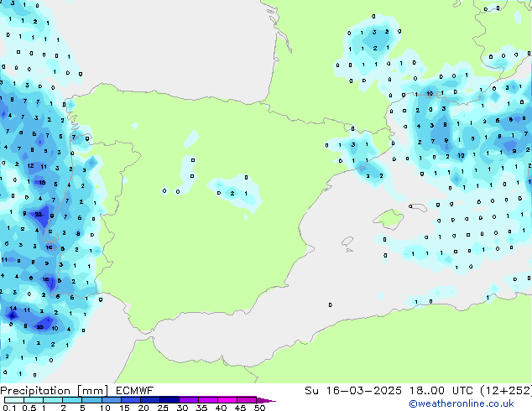The width and height of the screenshot is (532, 411).
Task: Click the 15–20 mm legend color swatch
Action: (130, 400)
